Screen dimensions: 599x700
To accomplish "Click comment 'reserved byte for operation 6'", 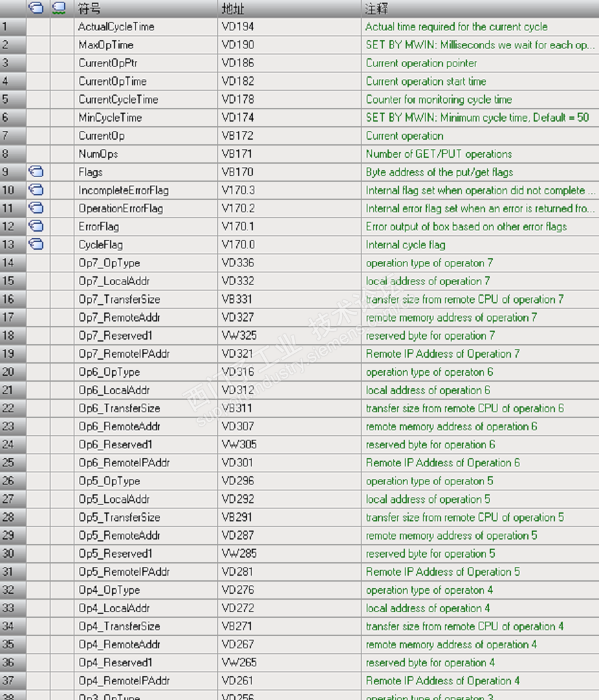I will pos(430,444).
